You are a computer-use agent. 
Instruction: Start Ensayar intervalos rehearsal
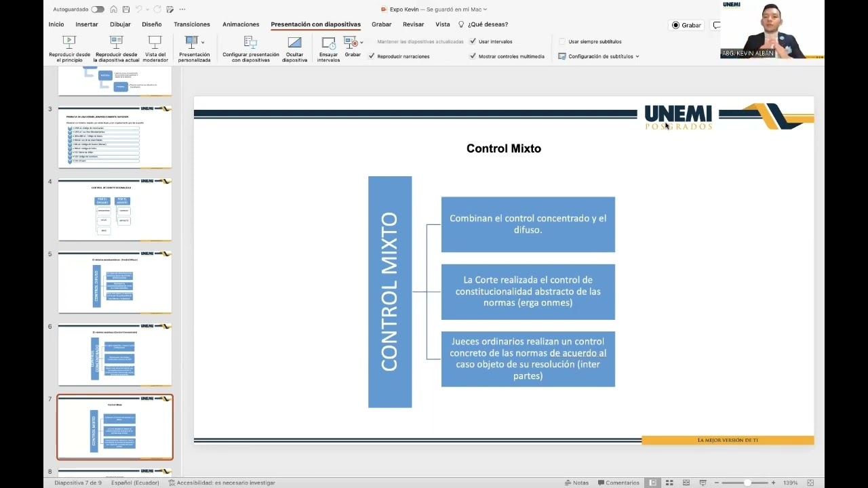pos(328,49)
